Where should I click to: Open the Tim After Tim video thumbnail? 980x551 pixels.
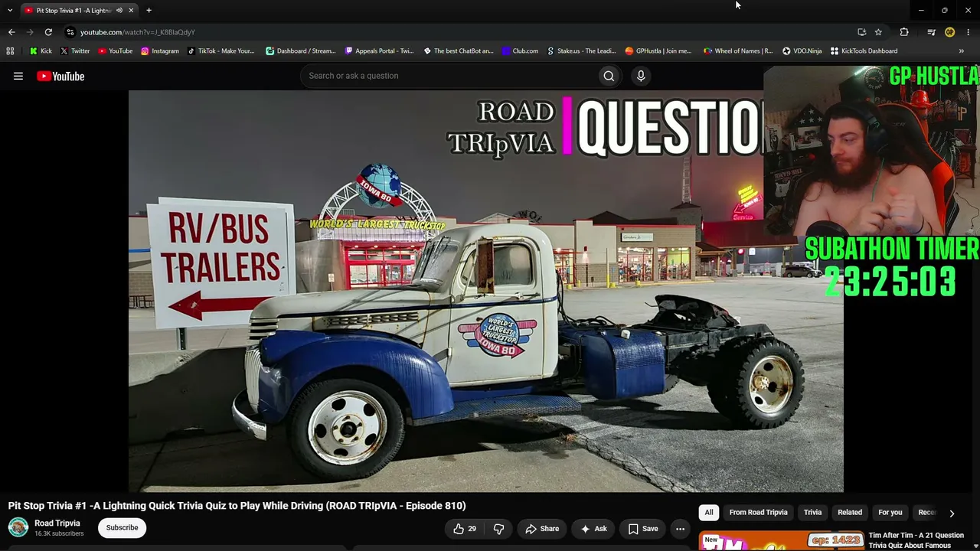pyautogui.click(x=781, y=540)
